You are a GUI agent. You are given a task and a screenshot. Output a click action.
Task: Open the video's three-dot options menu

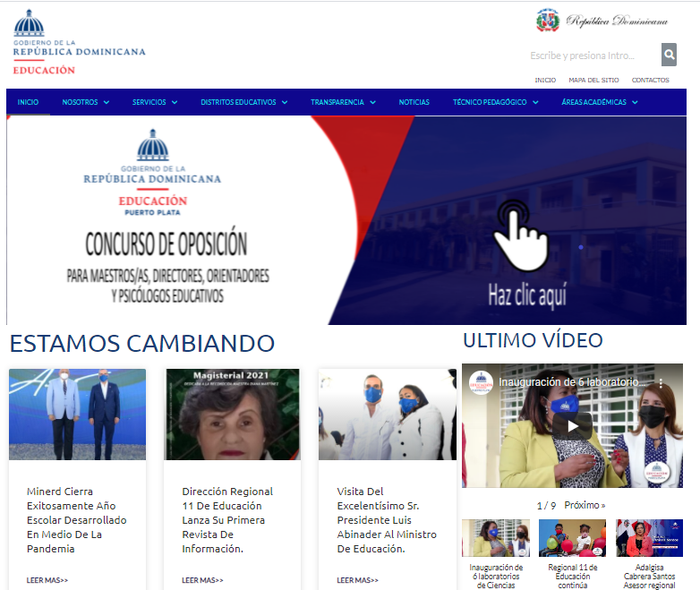click(661, 383)
